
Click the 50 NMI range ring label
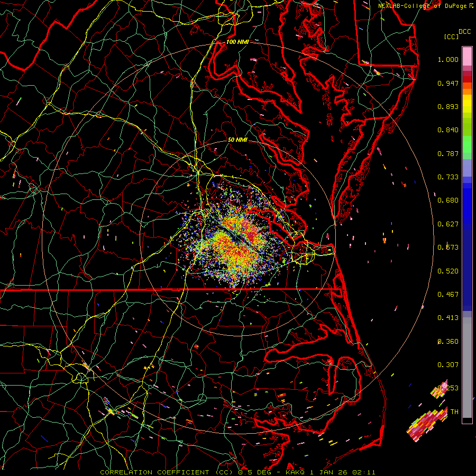237,140
